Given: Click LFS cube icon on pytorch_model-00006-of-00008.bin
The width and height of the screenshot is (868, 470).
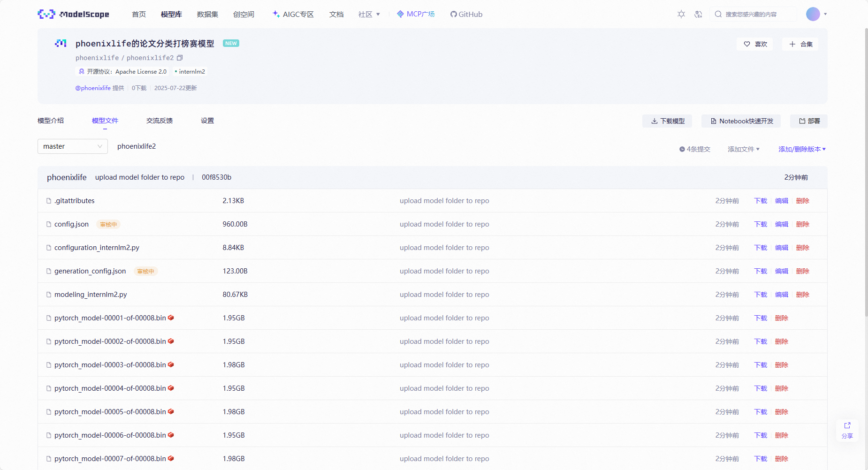Looking at the screenshot, I should [171, 435].
